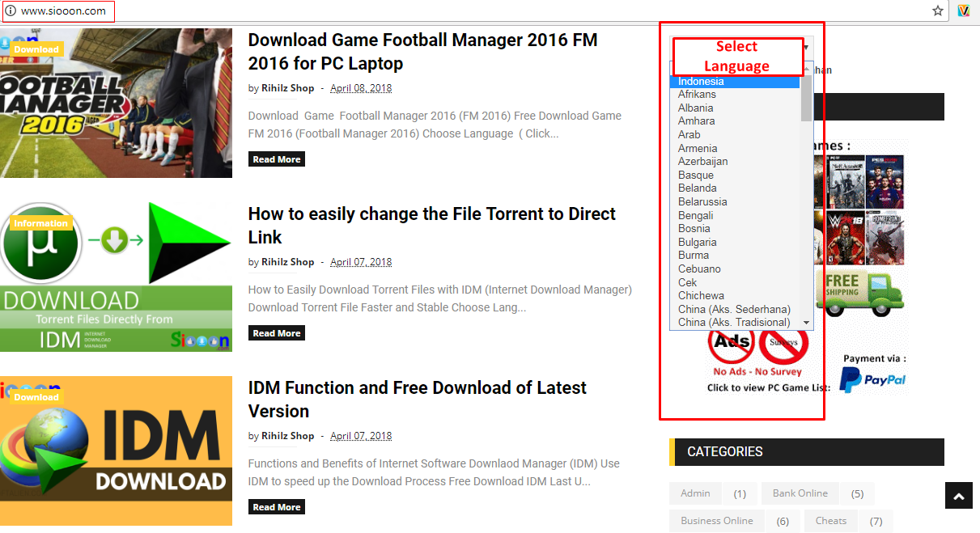Click Download tag on IDM thumbnail

pyautogui.click(x=36, y=397)
